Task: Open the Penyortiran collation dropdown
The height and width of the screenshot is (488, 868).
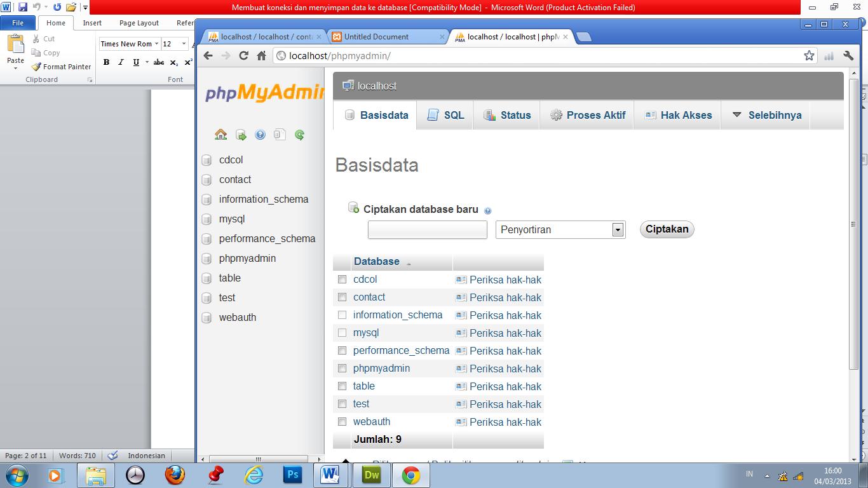Action: pyautogui.click(x=560, y=229)
